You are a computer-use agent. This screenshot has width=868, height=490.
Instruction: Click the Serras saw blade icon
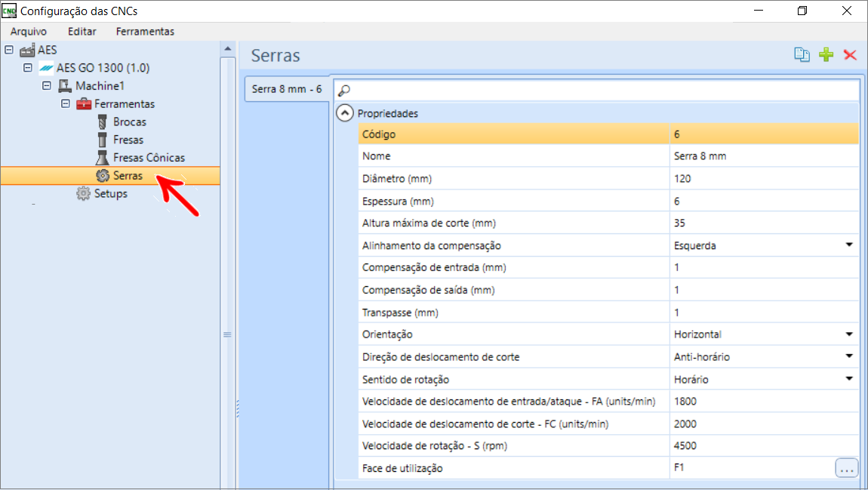coord(103,175)
